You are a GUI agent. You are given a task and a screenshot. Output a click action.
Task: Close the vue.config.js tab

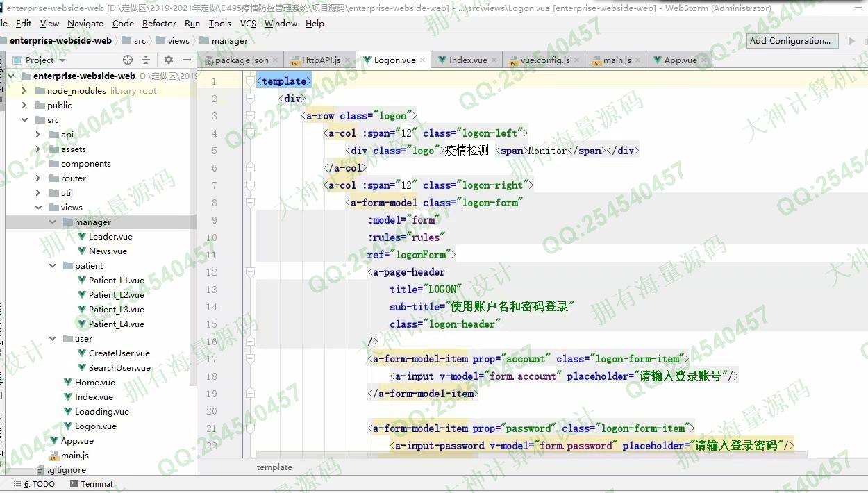(x=577, y=60)
